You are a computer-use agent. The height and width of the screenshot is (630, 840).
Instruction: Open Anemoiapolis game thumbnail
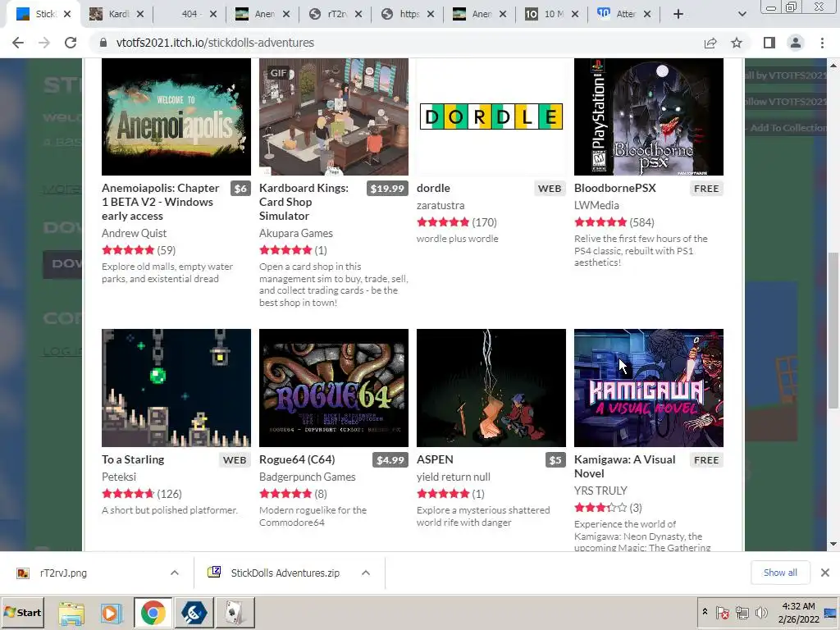(x=176, y=116)
